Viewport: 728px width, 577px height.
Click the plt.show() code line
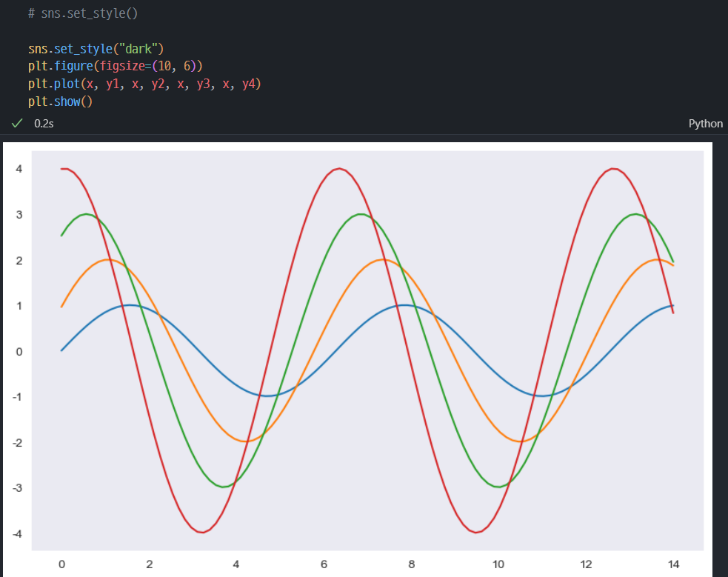tap(60, 101)
